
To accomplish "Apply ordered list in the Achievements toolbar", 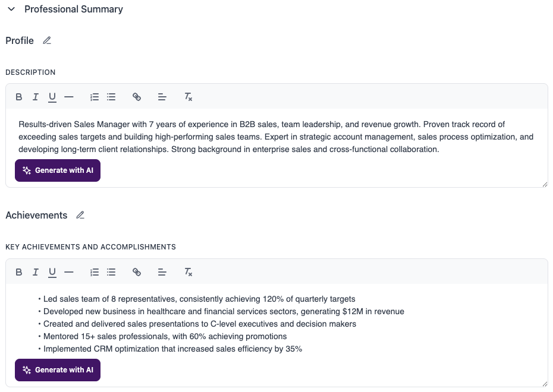I will tap(94, 272).
